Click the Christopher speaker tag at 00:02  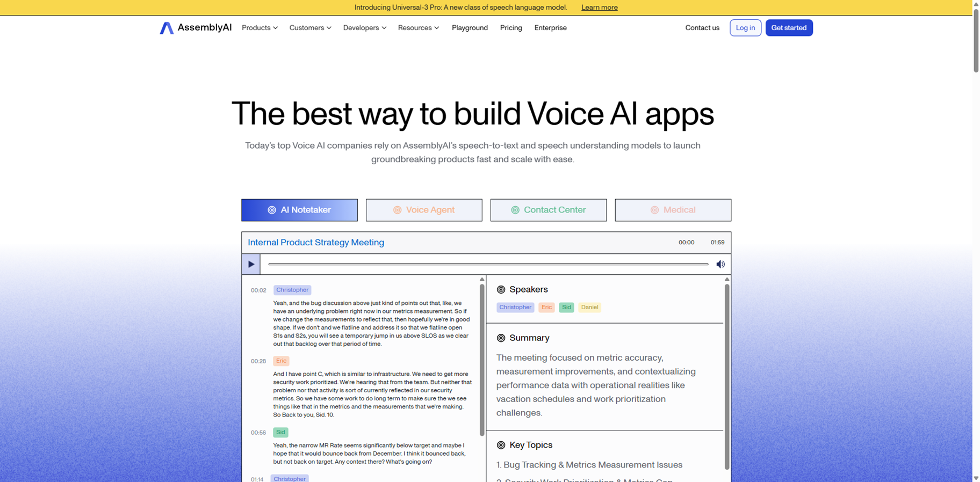292,290
